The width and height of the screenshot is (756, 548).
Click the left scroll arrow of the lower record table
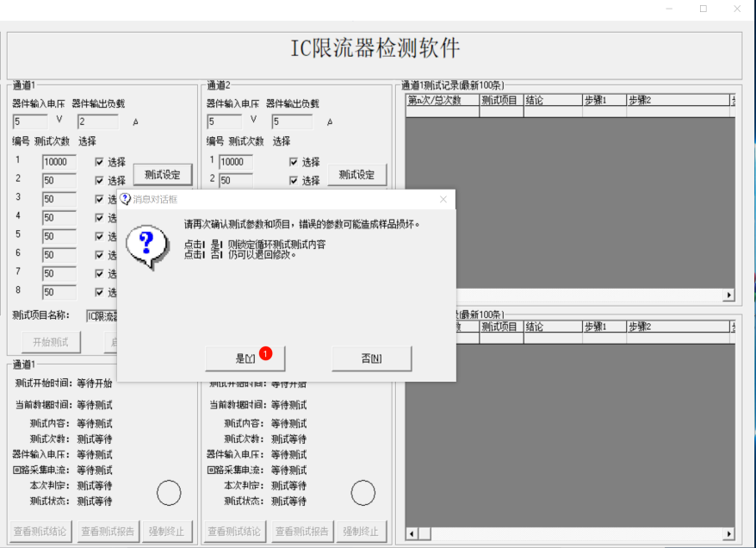pyautogui.click(x=412, y=533)
